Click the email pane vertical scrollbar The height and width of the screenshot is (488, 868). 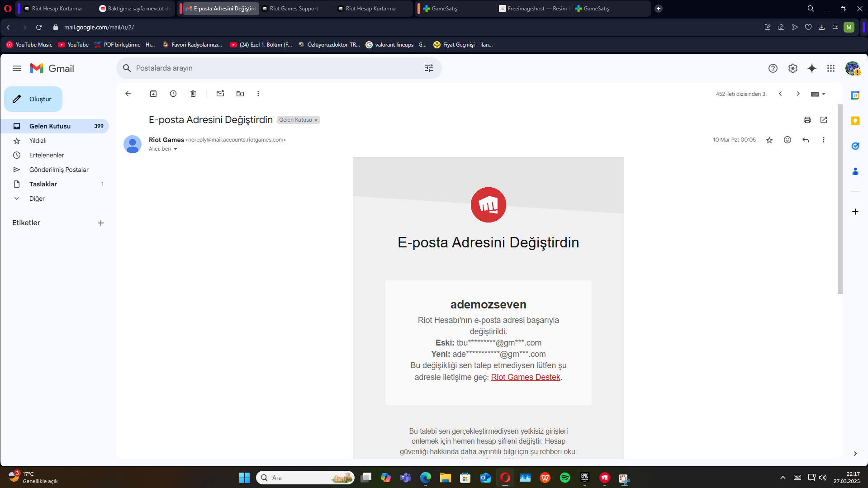click(840, 199)
